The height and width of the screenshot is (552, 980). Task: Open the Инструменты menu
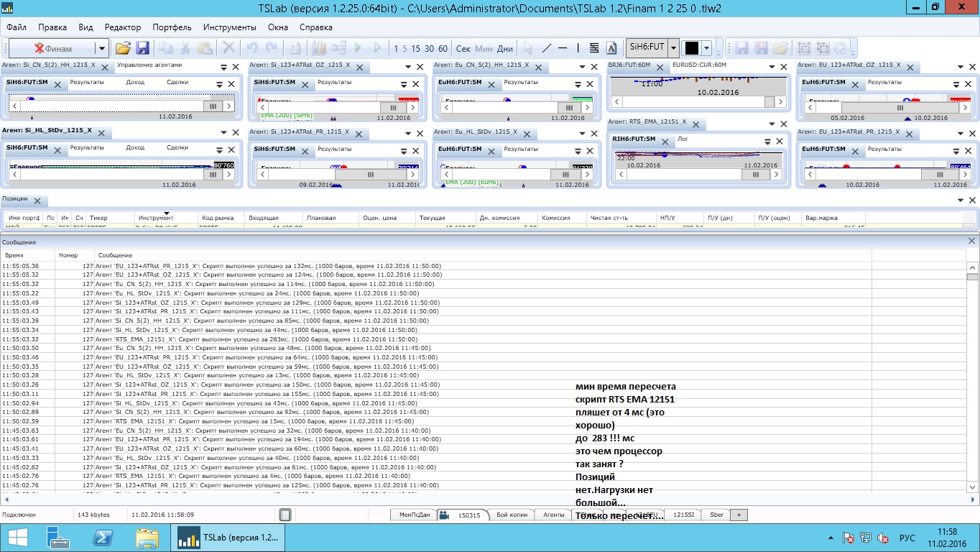tap(229, 27)
